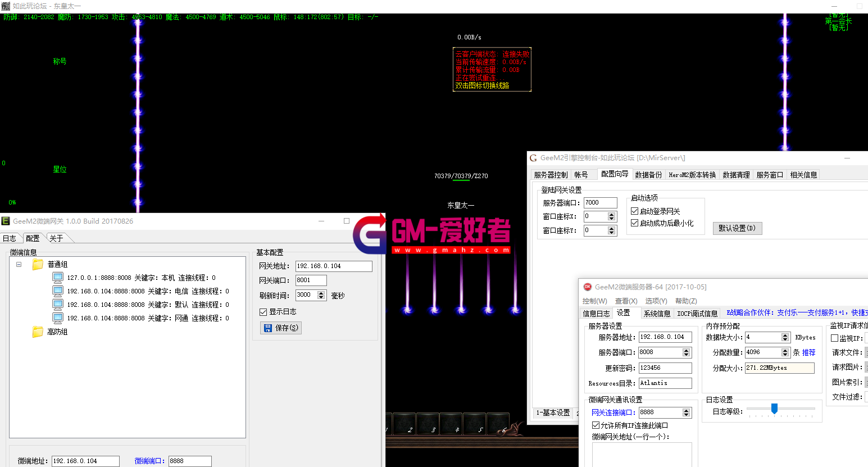
Task: Click the 分配数量 4096 spinner arrows
Action: pos(785,352)
